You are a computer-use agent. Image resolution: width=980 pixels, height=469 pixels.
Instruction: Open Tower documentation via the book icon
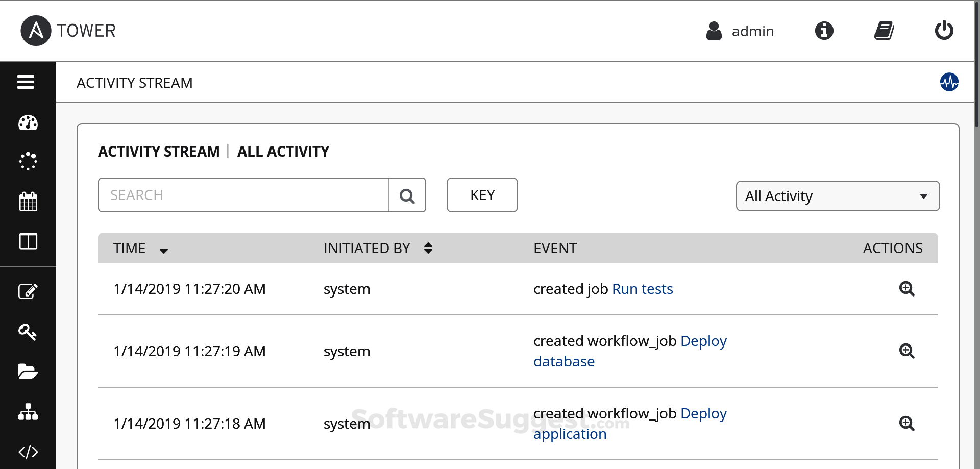tap(884, 31)
